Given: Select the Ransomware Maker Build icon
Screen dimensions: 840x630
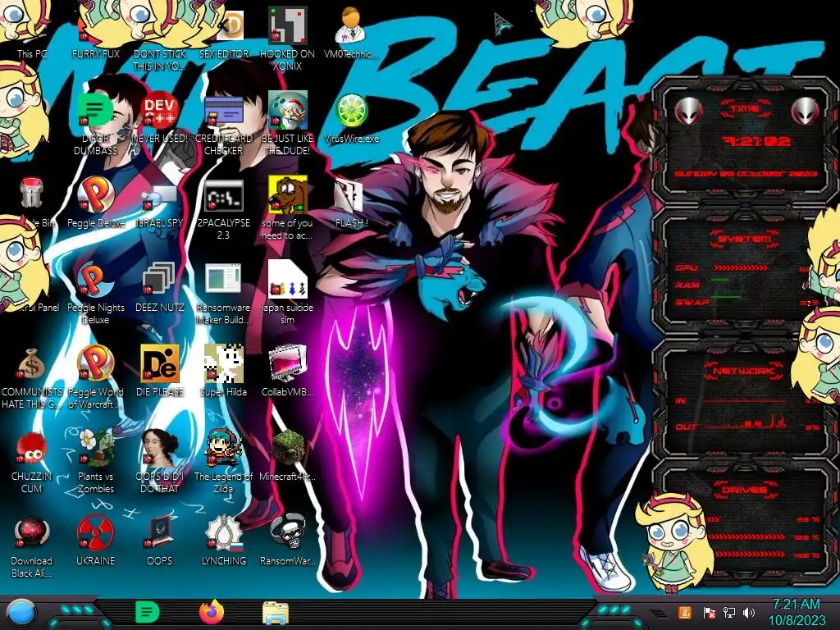Looking at the screenshot, I should [x=223, y=279].
